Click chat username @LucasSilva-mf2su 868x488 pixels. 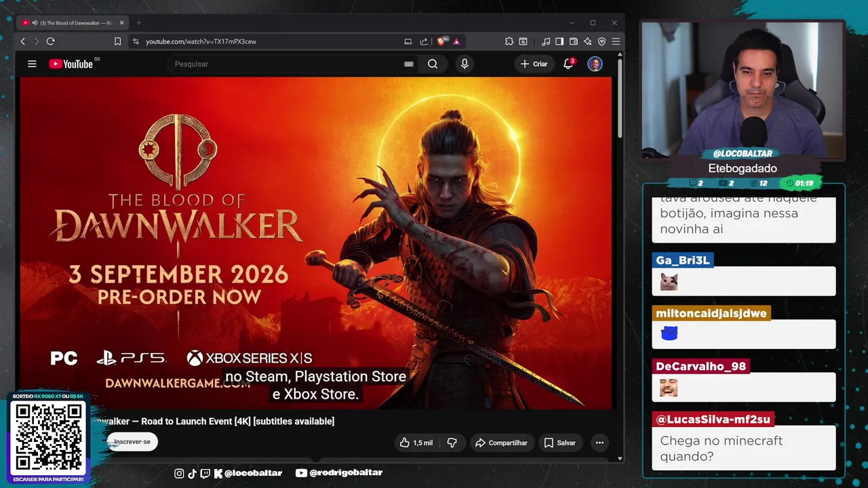click(x=713, y=419)
